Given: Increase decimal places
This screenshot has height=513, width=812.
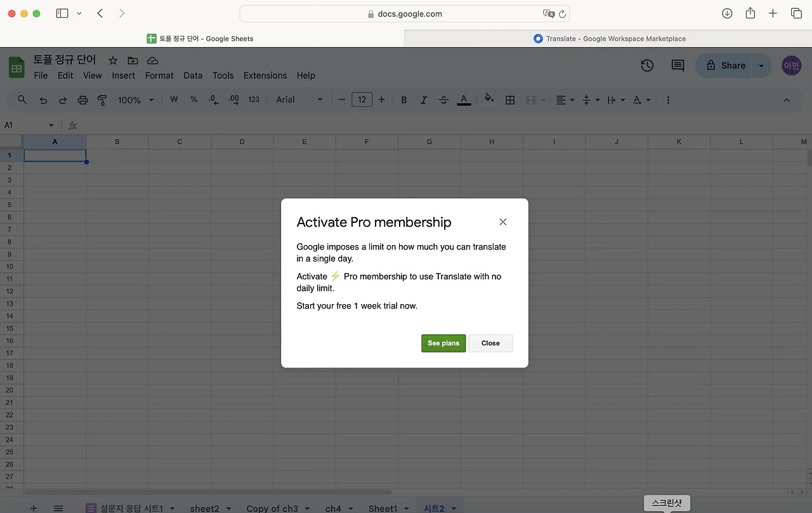Looking at the screenshot, I should coord(233,100).
